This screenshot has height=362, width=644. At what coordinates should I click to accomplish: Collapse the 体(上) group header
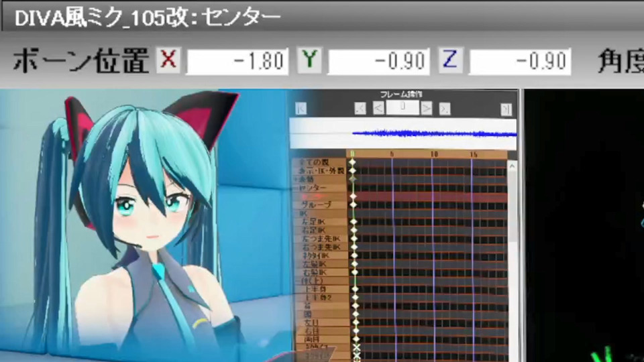click(x=297, y=281)
